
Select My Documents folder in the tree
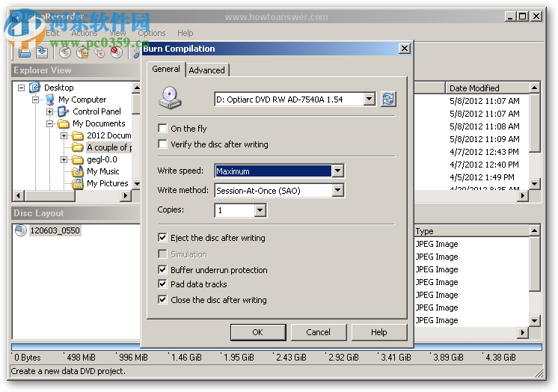(x=99, y=123)
